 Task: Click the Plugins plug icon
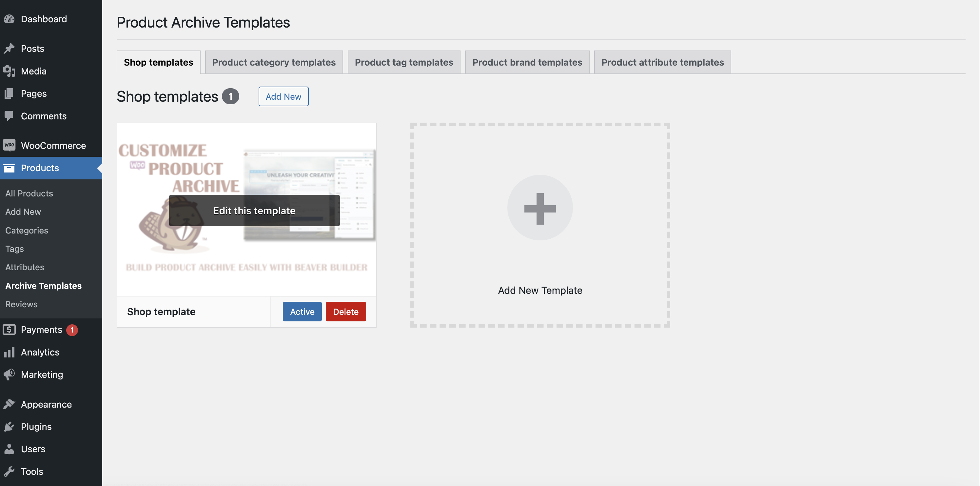pyautogui.click(x=9, y=427)
